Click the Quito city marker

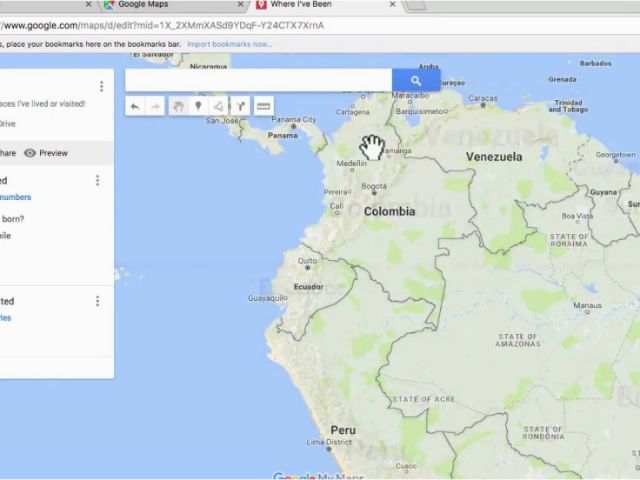[308, 268]
